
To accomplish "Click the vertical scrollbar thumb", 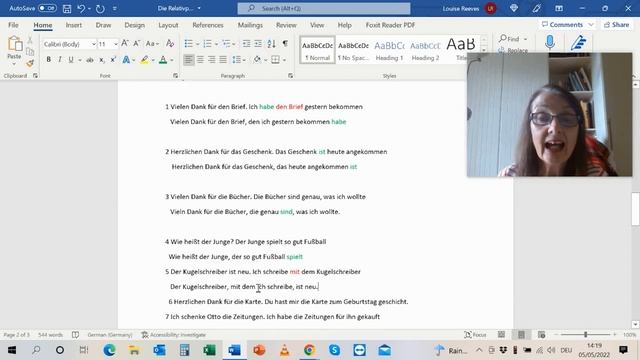I will click(635, 209).
